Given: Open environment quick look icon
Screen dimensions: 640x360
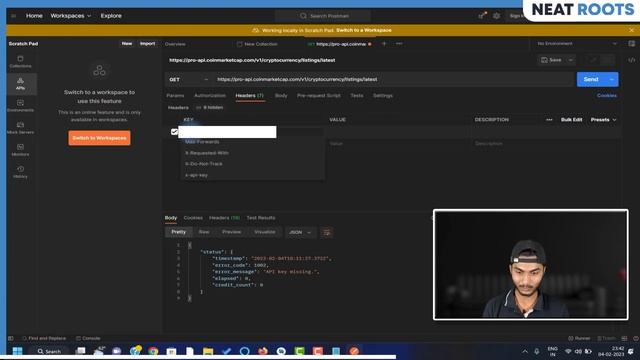Looking at the screenshot, I should coord(631,44).
